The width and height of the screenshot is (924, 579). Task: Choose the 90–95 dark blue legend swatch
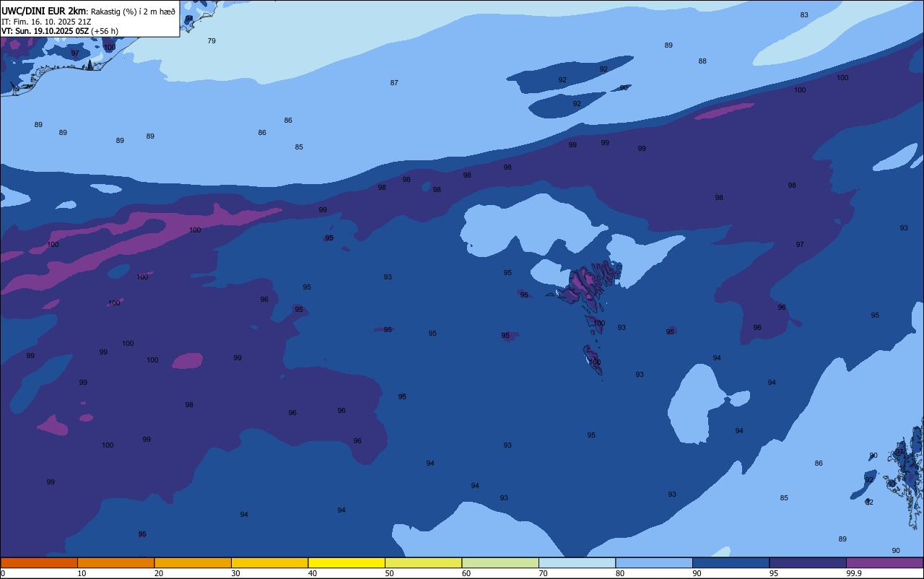(731, 562)
